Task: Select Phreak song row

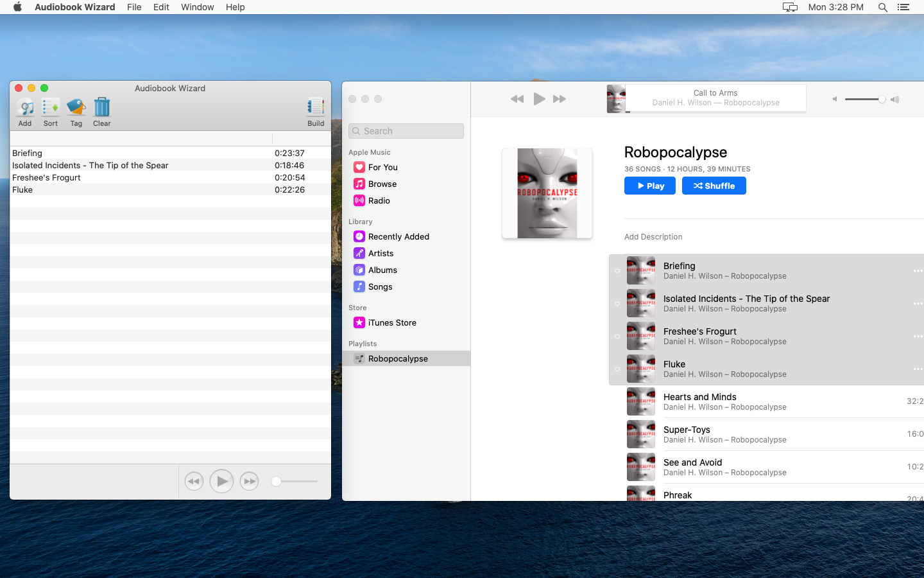Action: (x=767, y=493)
